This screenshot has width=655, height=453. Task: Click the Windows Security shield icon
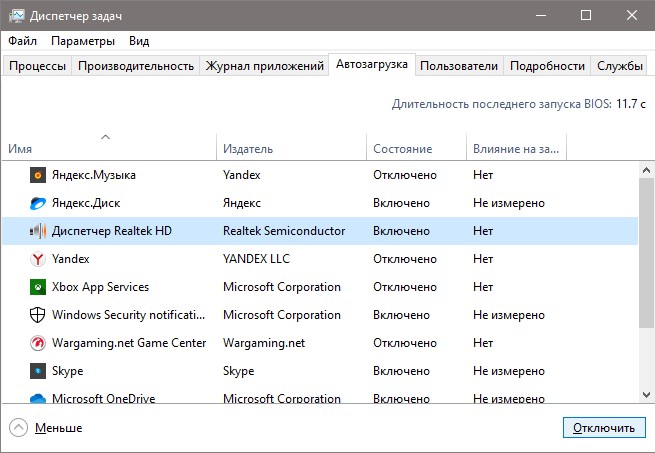coord(38,315)
